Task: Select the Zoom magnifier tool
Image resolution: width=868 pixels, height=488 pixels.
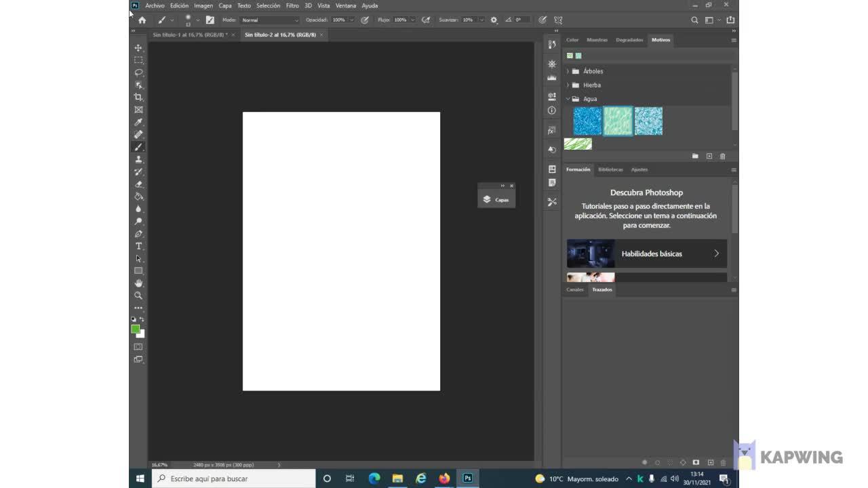Action: (x=138, y=296)
